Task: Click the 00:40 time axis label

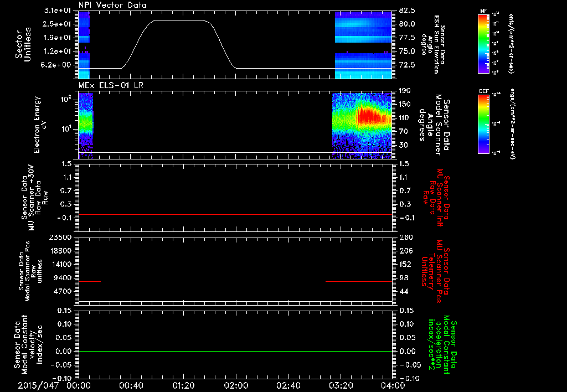Action: (x=131, y=385)
